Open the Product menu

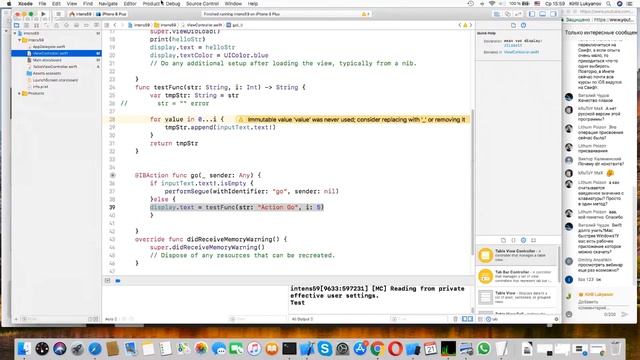tap(151, 4)
